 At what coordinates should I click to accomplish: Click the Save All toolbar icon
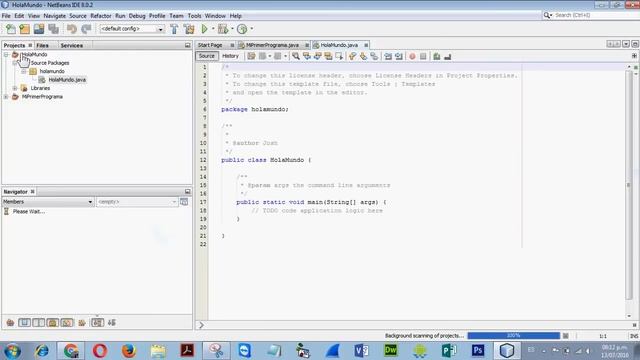pyautogui.click(x=53, y=29)
